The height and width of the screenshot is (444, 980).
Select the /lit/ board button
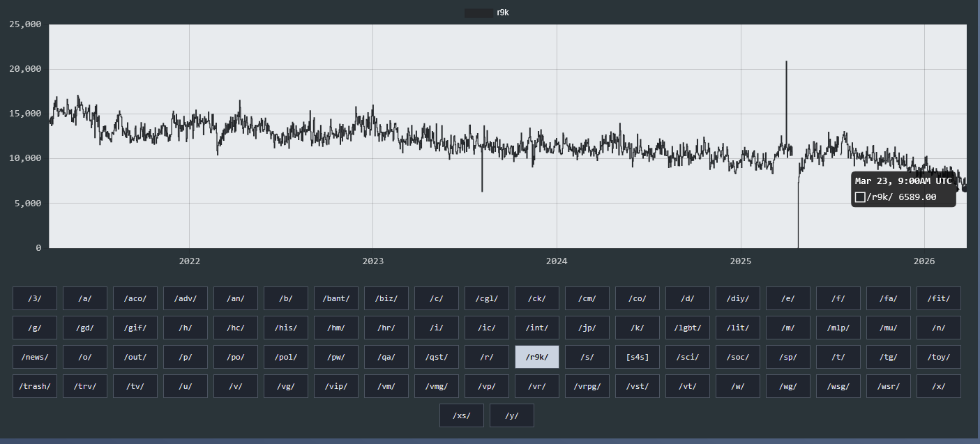[x=738, y=328]
